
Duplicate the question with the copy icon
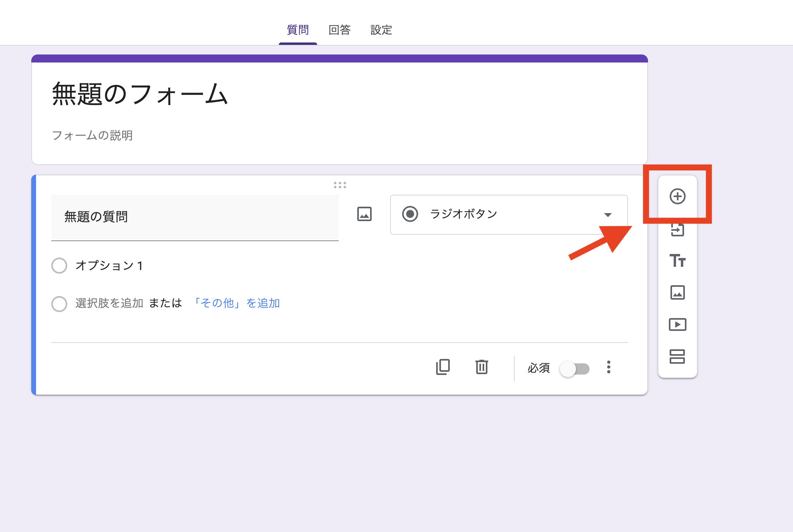[x=443, y=367]
